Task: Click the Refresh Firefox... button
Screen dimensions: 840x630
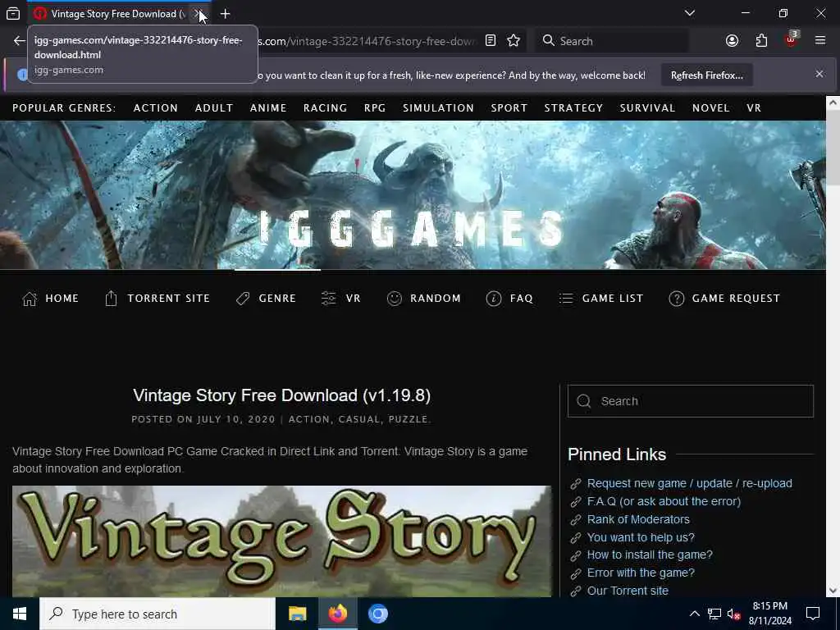Action: (x=706, y=75)
